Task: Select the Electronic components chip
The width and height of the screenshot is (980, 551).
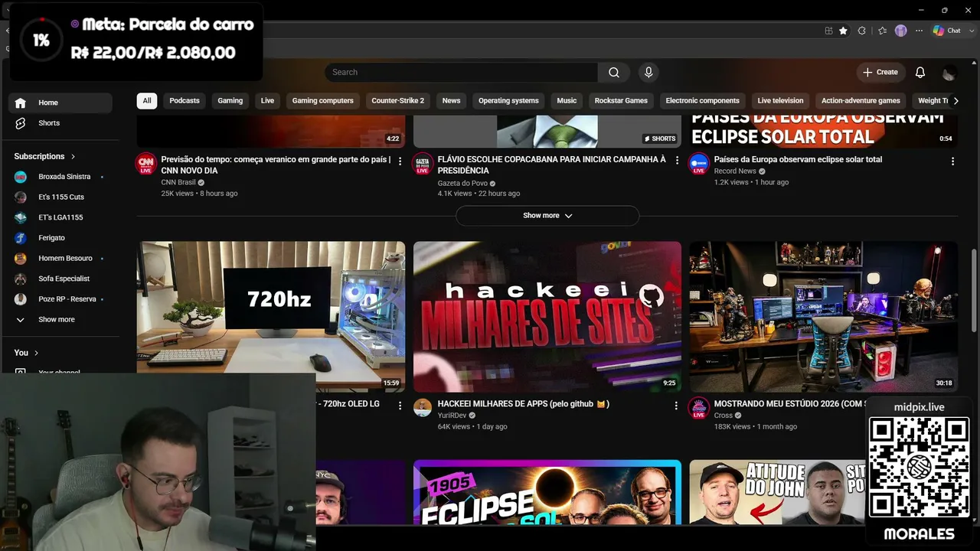Action: point(703,100)
